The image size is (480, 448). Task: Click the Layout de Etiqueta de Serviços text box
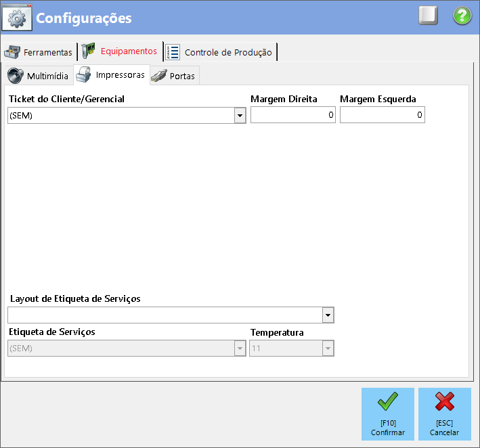165,315
